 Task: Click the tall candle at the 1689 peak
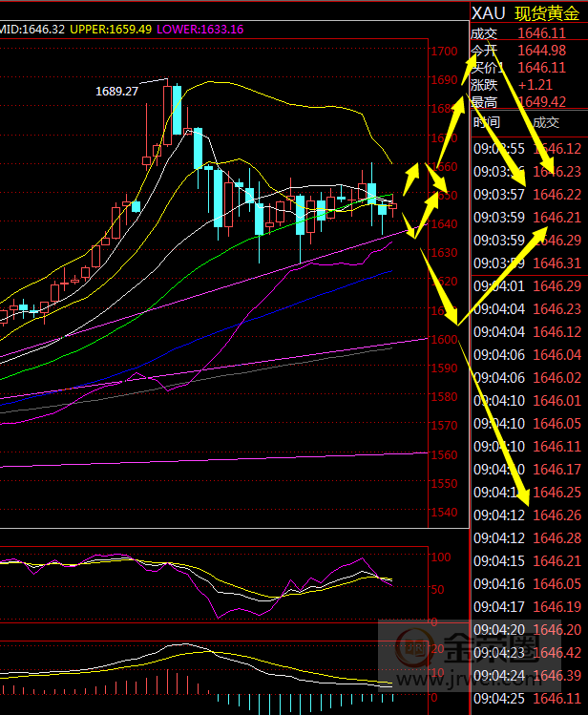pos(176,110)
